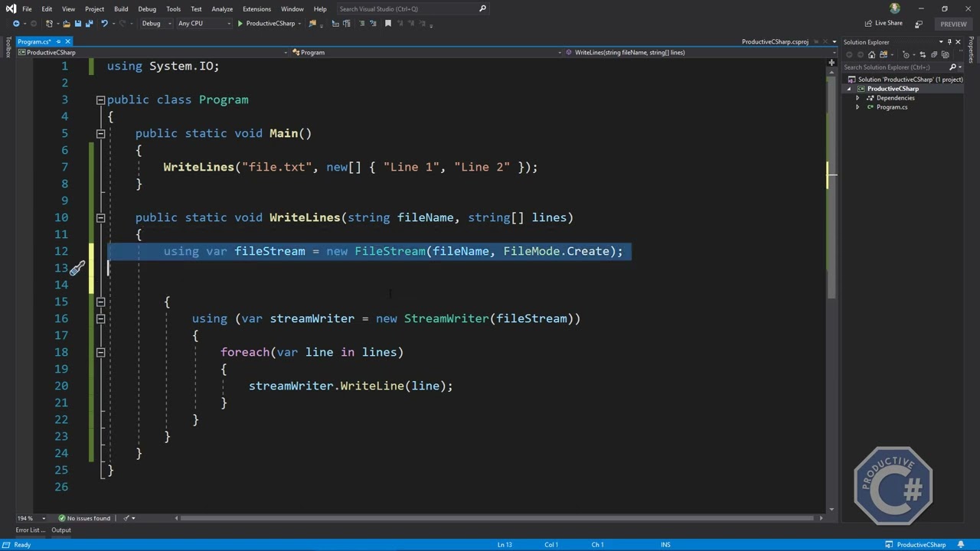The width and height of the screenshot is (980, 551).
Task: Click the notifications bell in status bar
Action: click(x=961, y=545)
